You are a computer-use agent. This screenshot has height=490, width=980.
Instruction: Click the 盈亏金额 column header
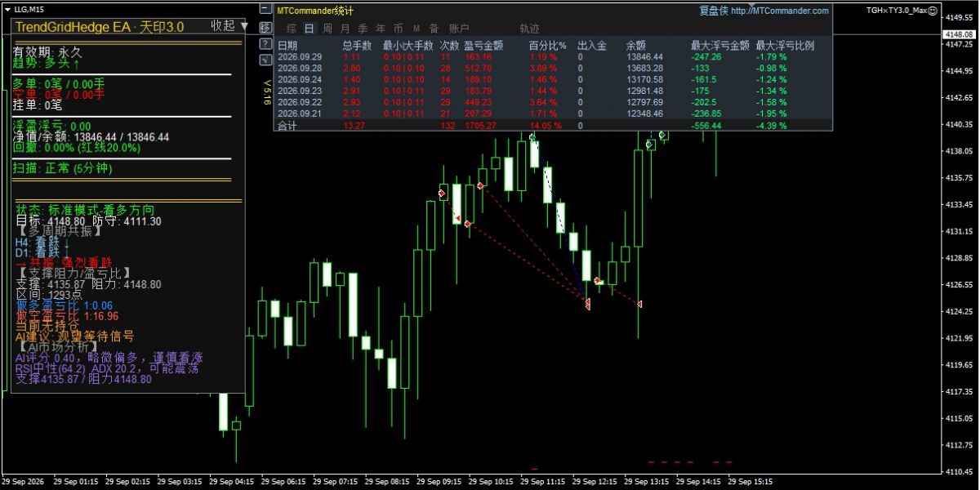pos(483,46)
